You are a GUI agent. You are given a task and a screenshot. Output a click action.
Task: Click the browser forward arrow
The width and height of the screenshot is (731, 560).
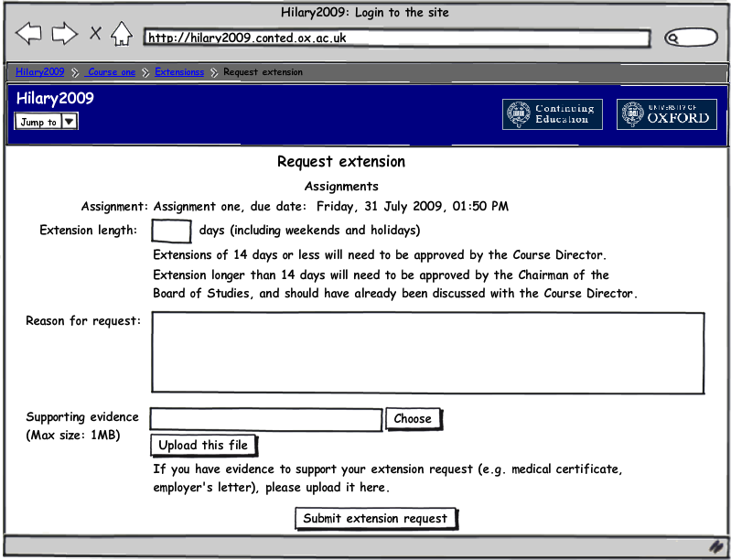tap(64, 35)
